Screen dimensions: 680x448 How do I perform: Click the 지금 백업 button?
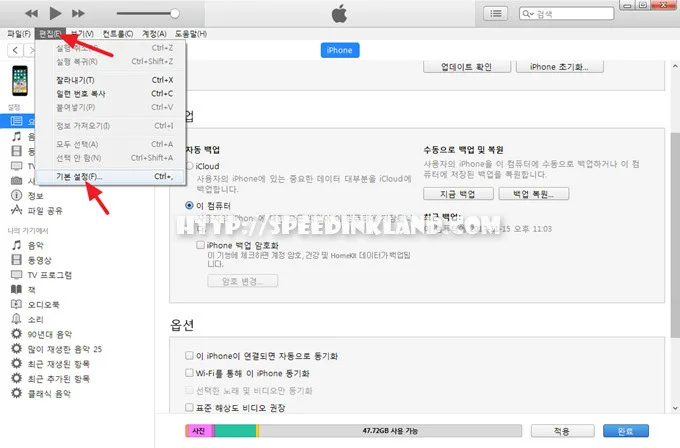tap(458, 194)
